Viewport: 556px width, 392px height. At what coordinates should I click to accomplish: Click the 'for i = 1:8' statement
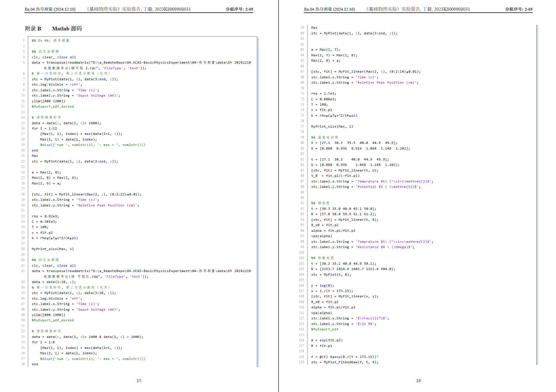(x=43, y=342)
